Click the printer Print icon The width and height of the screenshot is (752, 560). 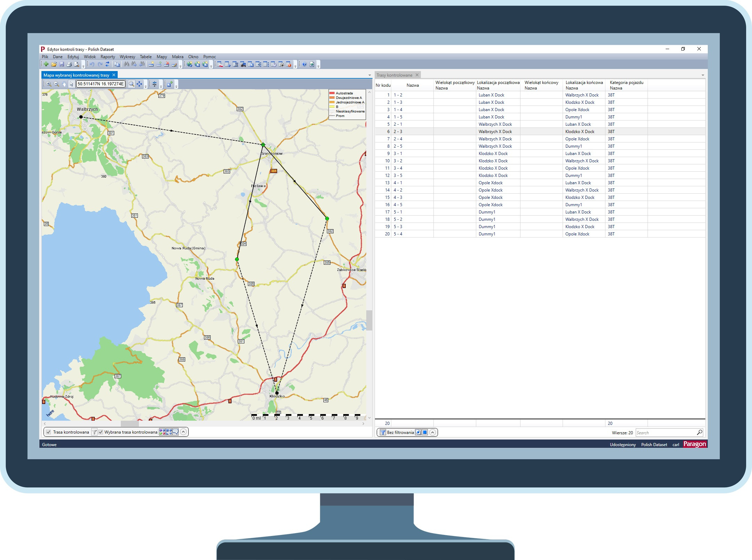click(69, 64)
